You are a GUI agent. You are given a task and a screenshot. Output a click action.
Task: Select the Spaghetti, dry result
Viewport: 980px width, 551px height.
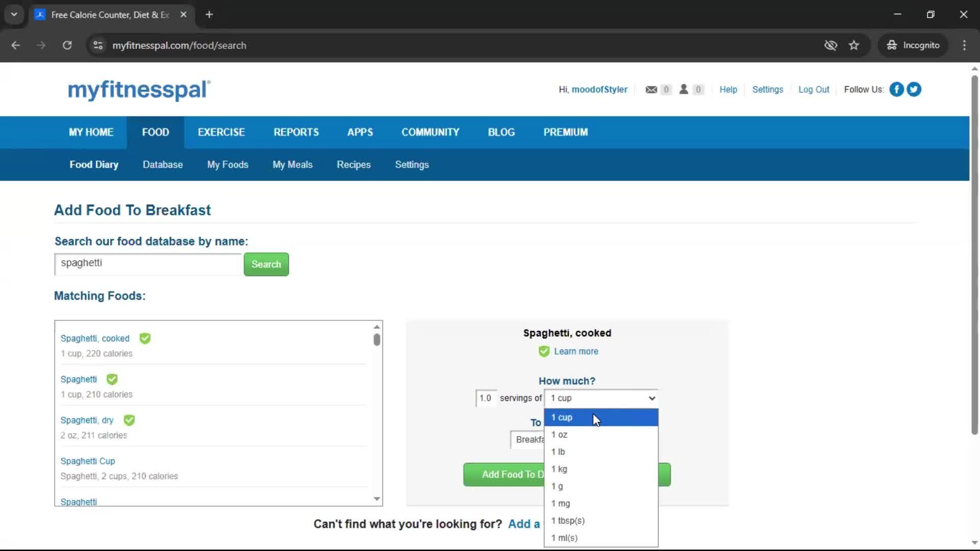coord(87,420)
